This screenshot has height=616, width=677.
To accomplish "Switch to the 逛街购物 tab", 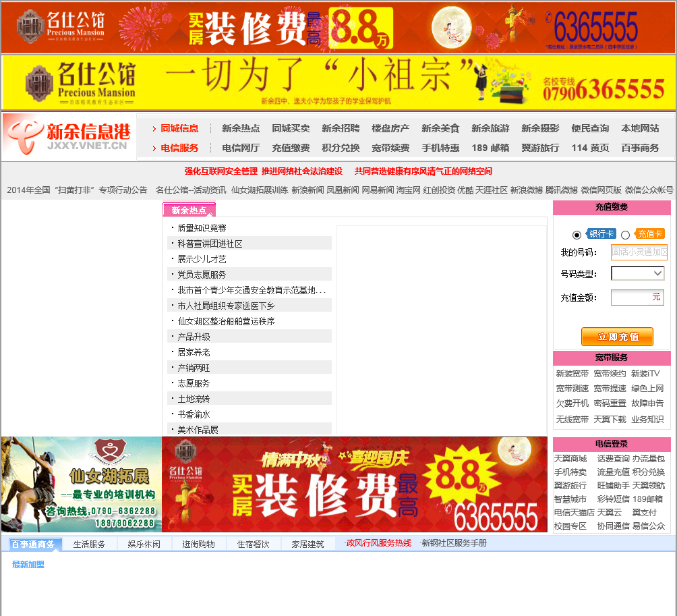I will (199, 544).
